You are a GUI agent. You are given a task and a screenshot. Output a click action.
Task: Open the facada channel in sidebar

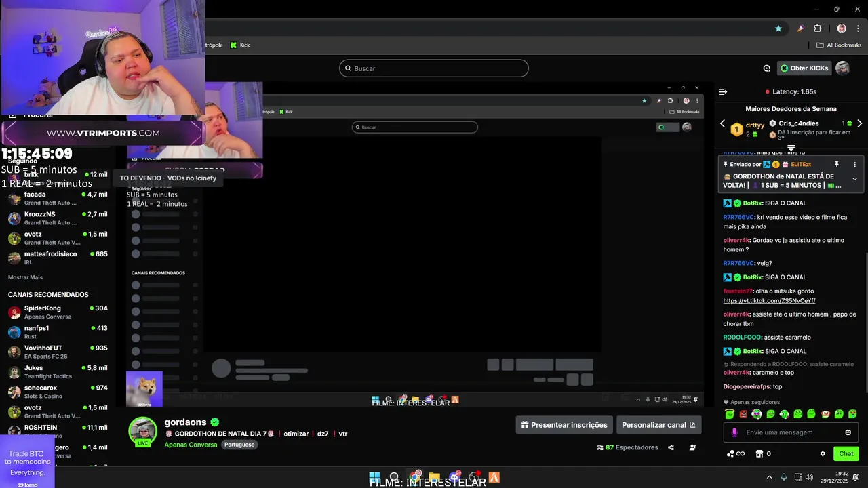[x=57, y=198]
